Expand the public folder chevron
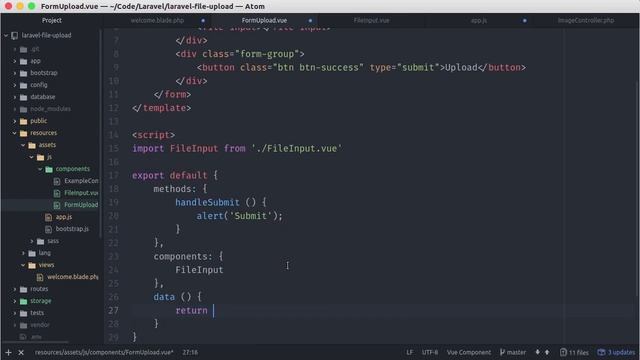 tap(15, 121)
